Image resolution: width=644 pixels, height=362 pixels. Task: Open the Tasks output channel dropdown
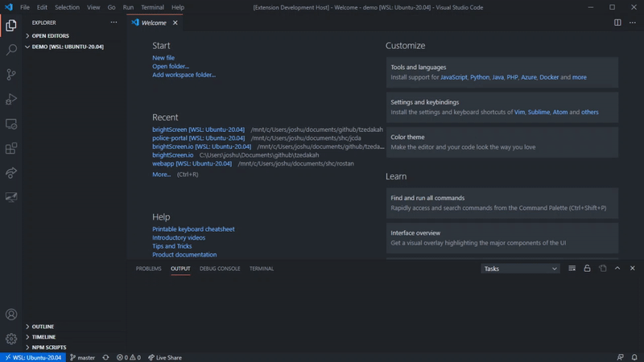520,269
